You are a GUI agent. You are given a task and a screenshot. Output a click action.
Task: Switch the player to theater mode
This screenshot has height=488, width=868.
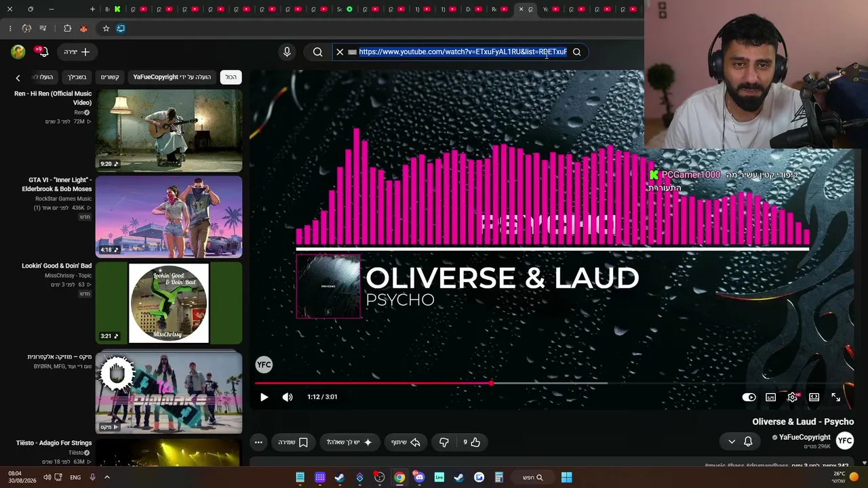coord(814,397)
